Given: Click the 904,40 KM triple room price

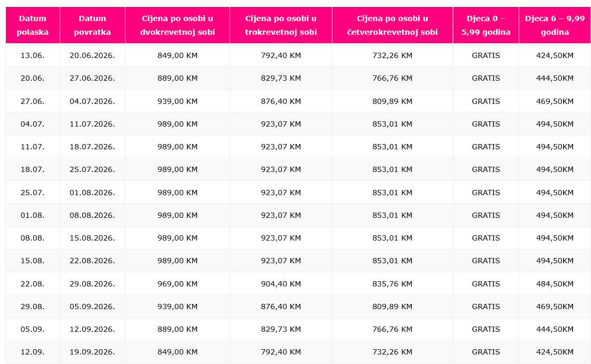Looking at the screenshot, I should (281, 284).
